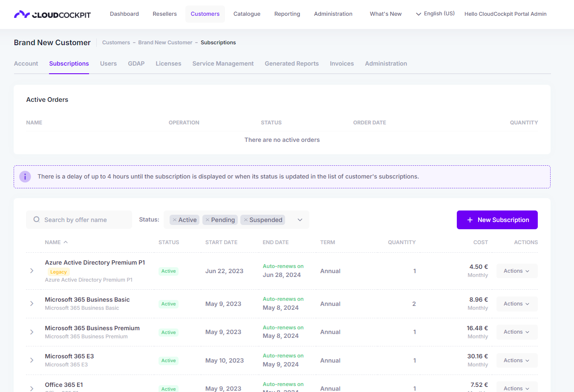Click the Customers breadcrumb link
This screenshot has height=392, width=574.
(x=116, y=43)
